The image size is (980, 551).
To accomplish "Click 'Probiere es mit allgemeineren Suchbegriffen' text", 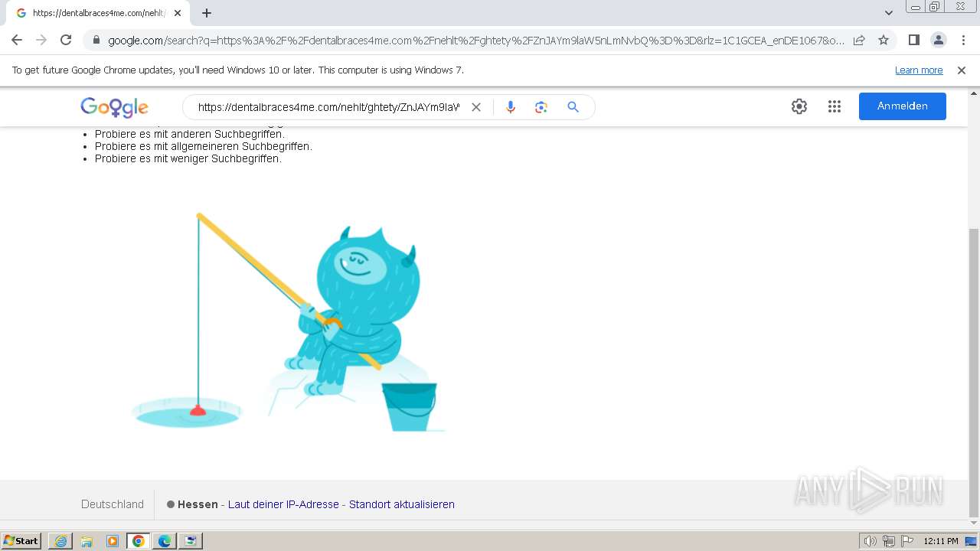I will [x=204, y=146].
